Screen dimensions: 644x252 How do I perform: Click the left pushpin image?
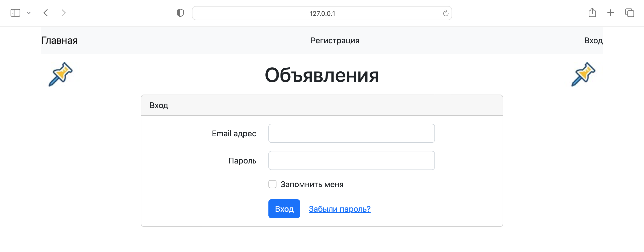[60, 74]
